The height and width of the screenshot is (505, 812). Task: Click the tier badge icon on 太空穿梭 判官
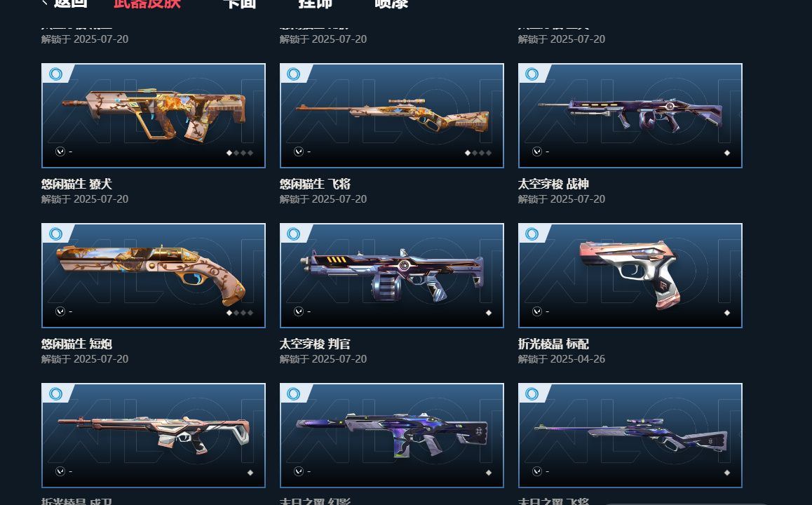click(x=294, y=234)
